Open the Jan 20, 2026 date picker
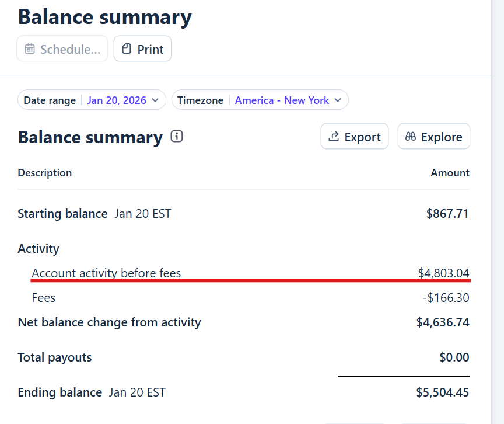This screenshot has height=424, width=504. (117, 100)
